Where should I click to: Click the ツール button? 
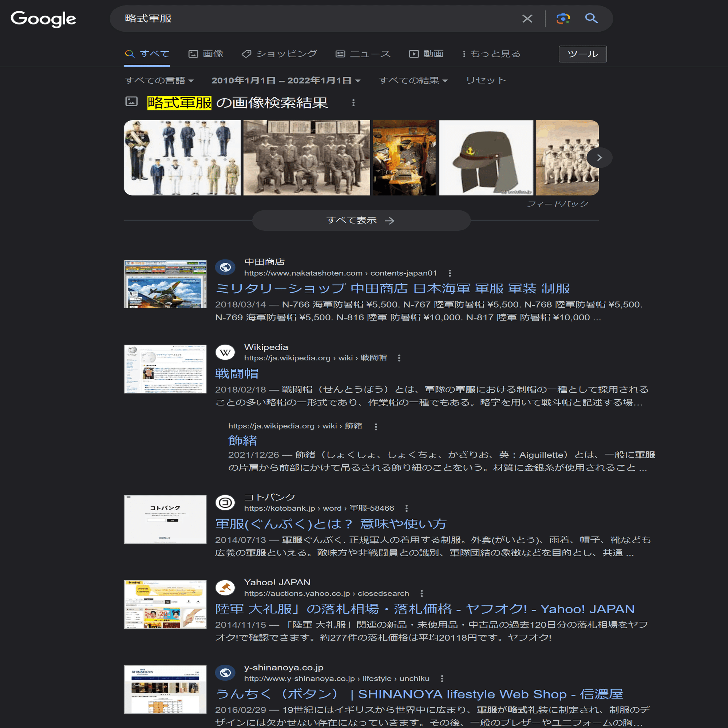(582, 54)
